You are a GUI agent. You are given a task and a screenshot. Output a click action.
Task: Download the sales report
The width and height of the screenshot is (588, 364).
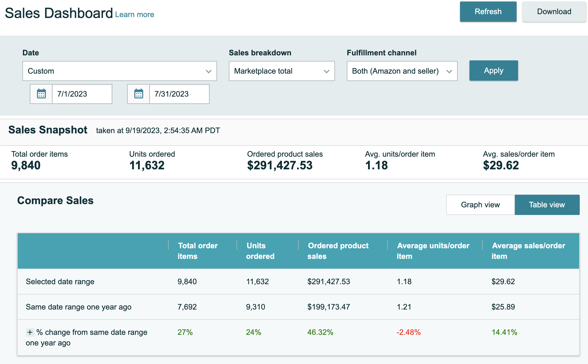click(x=554, y=11)
